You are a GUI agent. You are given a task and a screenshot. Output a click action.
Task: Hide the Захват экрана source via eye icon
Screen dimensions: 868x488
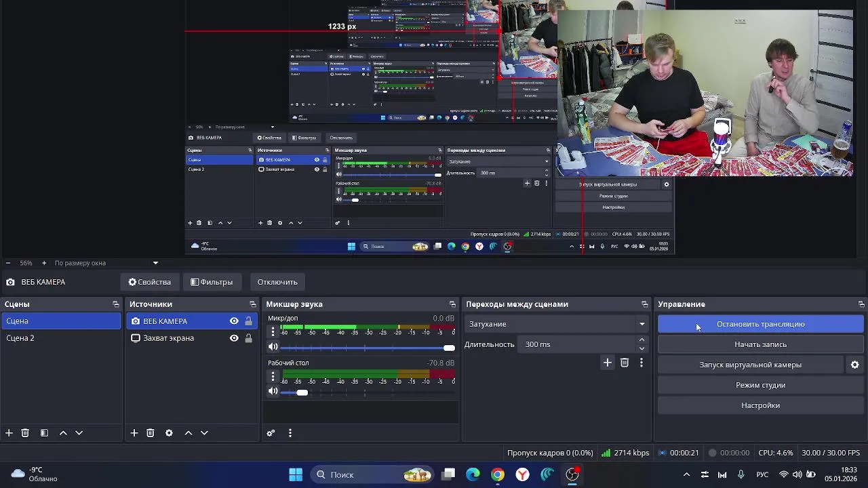pos(234,338)
